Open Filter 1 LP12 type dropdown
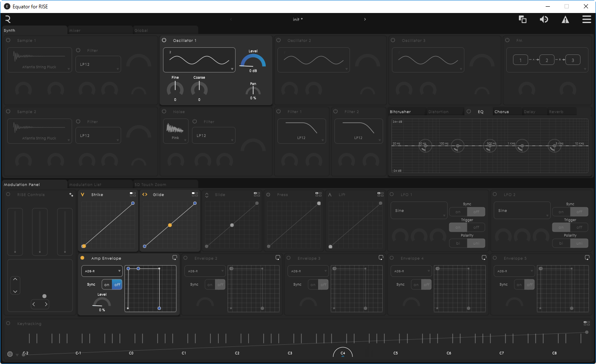The width and height of the screenshot is (596, 364). coord(302,131)
